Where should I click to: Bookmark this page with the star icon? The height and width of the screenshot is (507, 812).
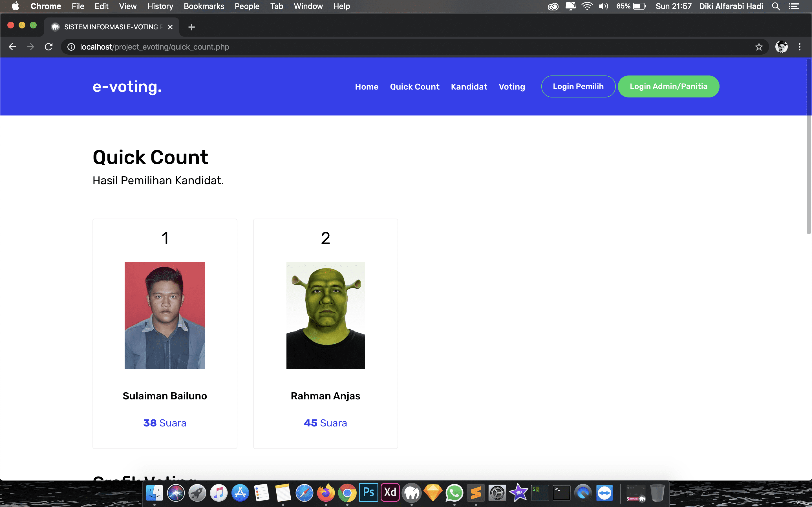click(x=759, y=47)
